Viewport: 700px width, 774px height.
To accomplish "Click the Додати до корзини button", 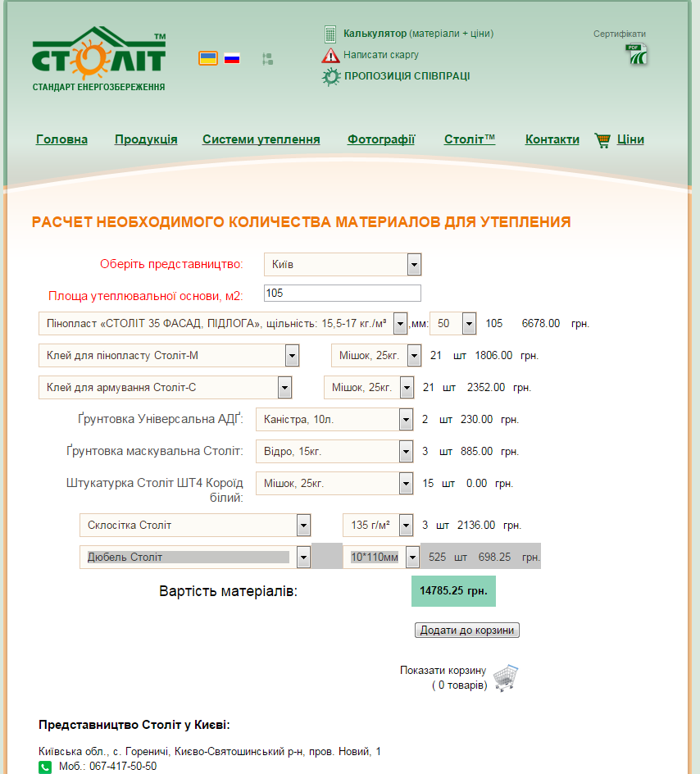I will click(466, 631).
